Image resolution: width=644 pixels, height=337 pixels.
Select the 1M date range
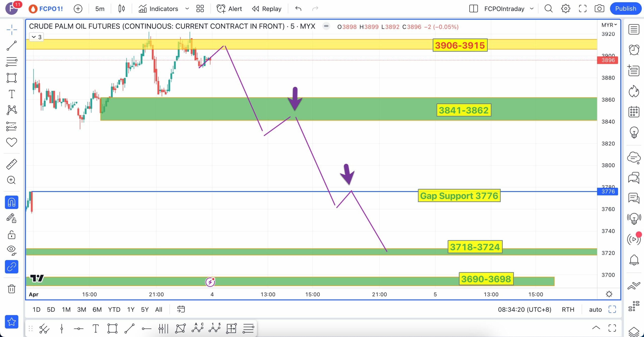click(x=66, y=310)
